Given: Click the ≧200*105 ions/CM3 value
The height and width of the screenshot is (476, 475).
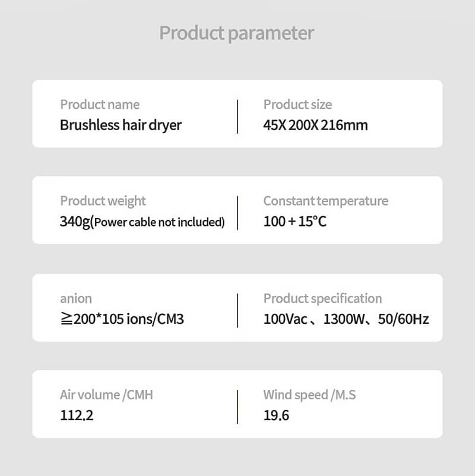Looking at the screenshot, I should click(122, 319).
